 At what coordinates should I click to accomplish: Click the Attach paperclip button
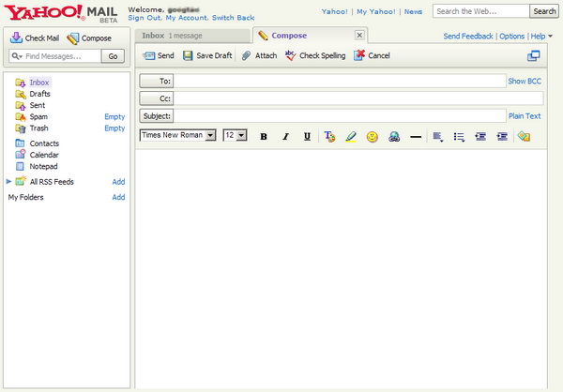click(x=259, y=55)
